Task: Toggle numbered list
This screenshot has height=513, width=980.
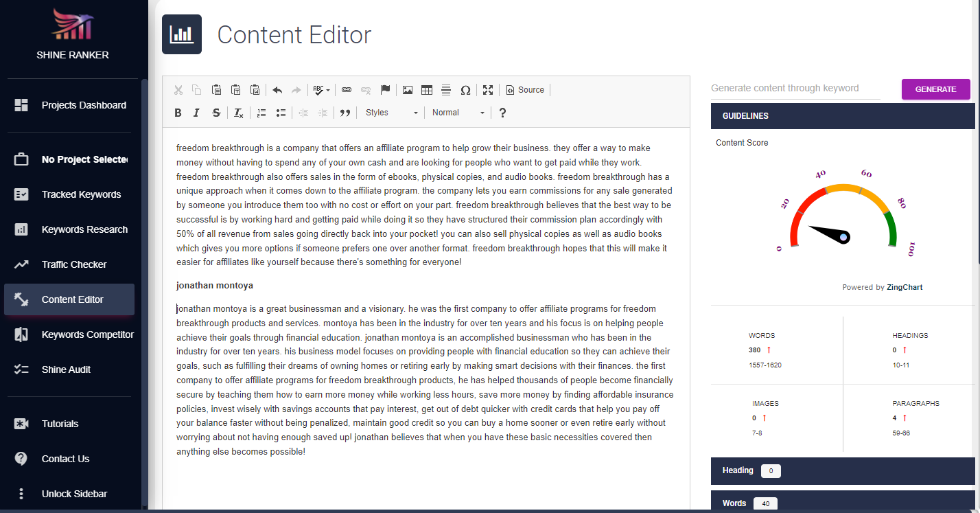Action: pyautogui.click(x=261, y=113)
